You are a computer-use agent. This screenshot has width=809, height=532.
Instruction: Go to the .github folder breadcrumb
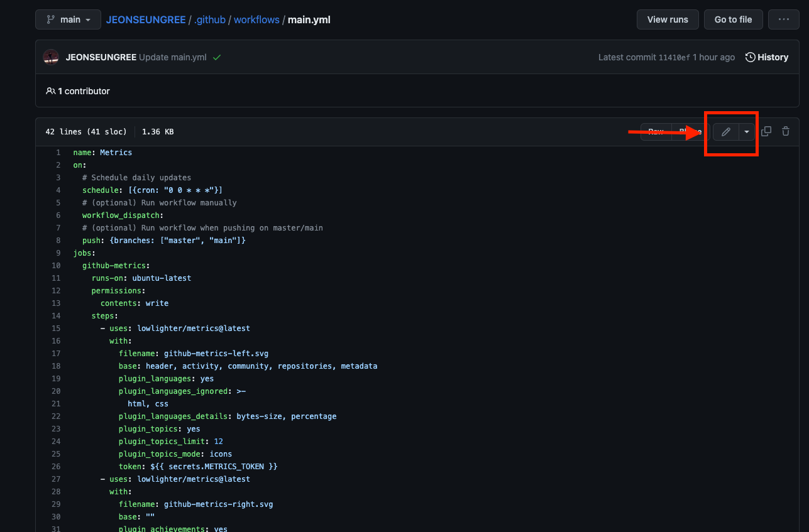[210, 19]
